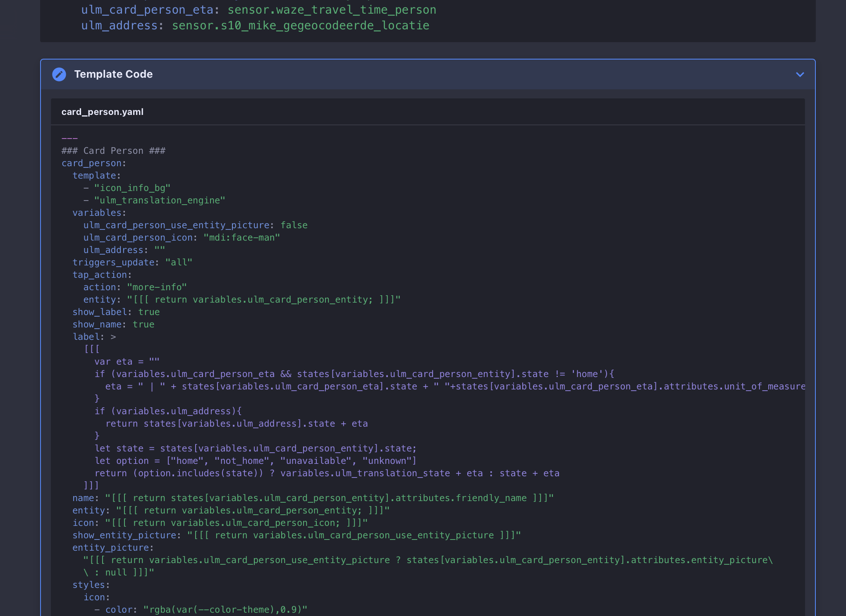Toggle show_name true value

click(143, 324)
